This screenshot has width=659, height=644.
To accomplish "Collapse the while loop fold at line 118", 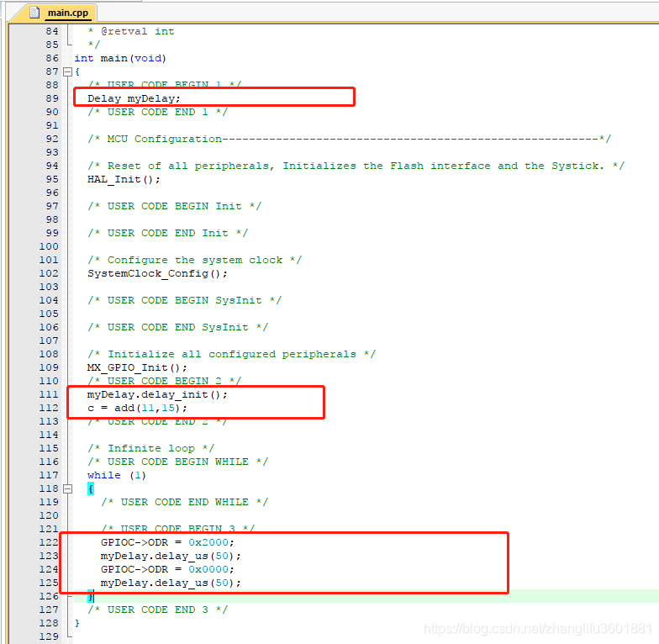I will (67, 489).
